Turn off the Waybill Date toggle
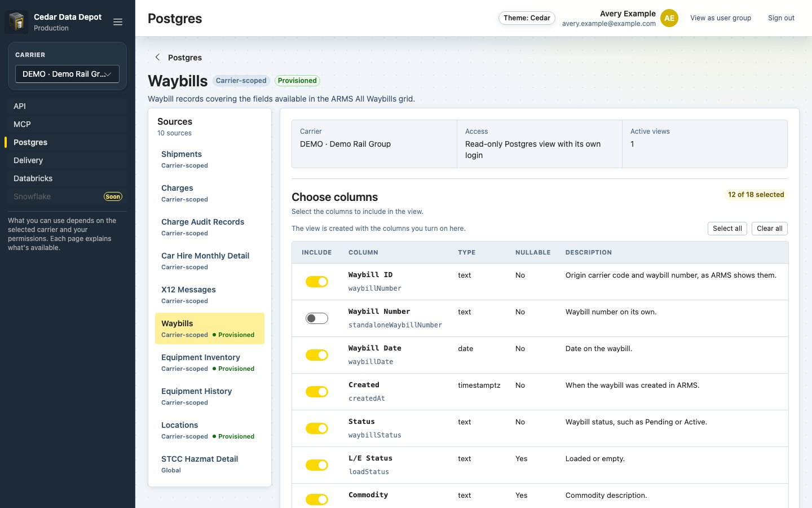This screenshot has height=508, width=812. (x=317, y=355)
